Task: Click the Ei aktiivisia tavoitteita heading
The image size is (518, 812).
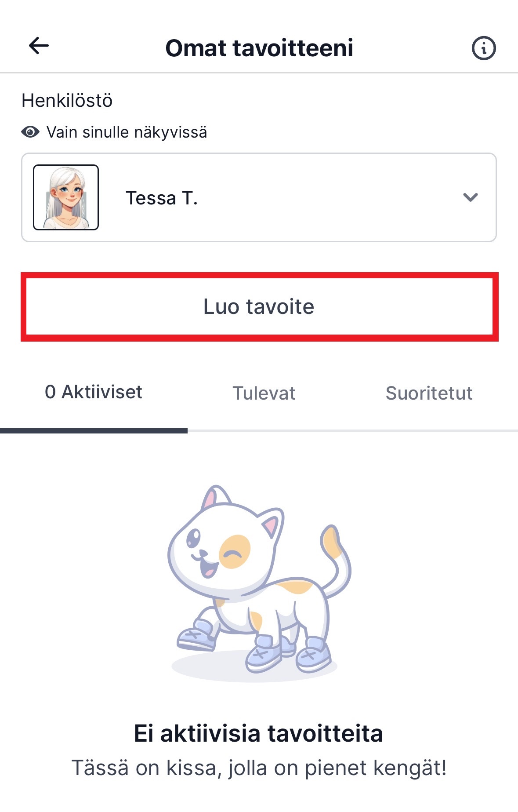Action: pos(259,732)
